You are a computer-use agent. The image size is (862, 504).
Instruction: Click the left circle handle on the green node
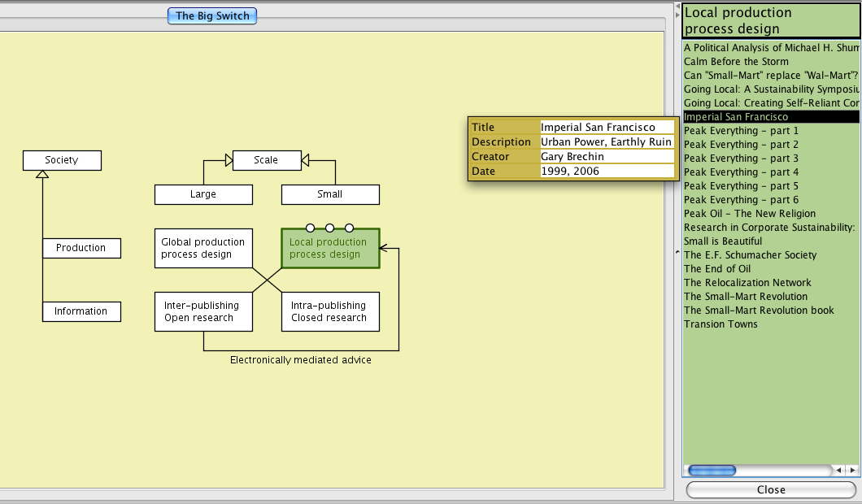coord(310,228)
